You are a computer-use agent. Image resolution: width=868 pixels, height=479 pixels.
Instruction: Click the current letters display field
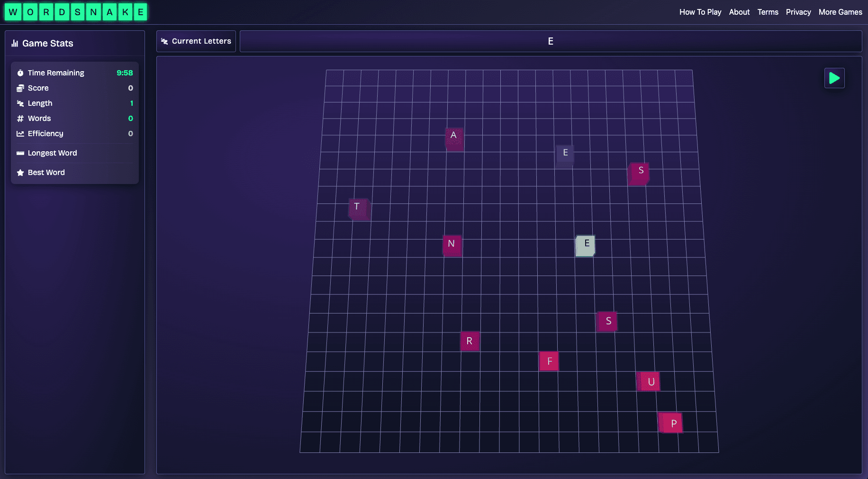point(550,41)
